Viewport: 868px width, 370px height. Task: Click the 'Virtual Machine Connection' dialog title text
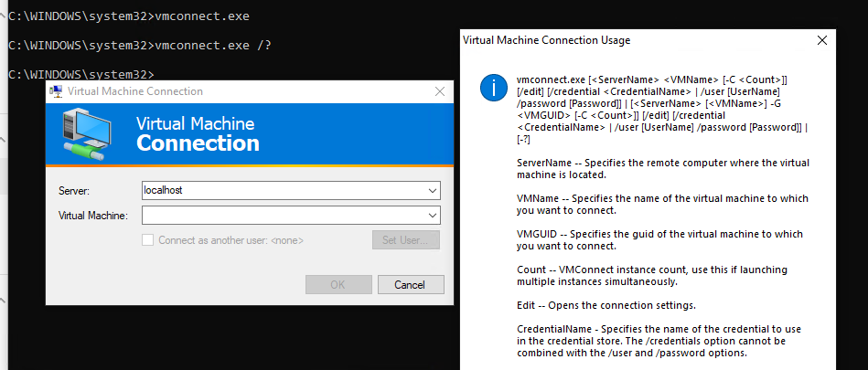(135, 91)
